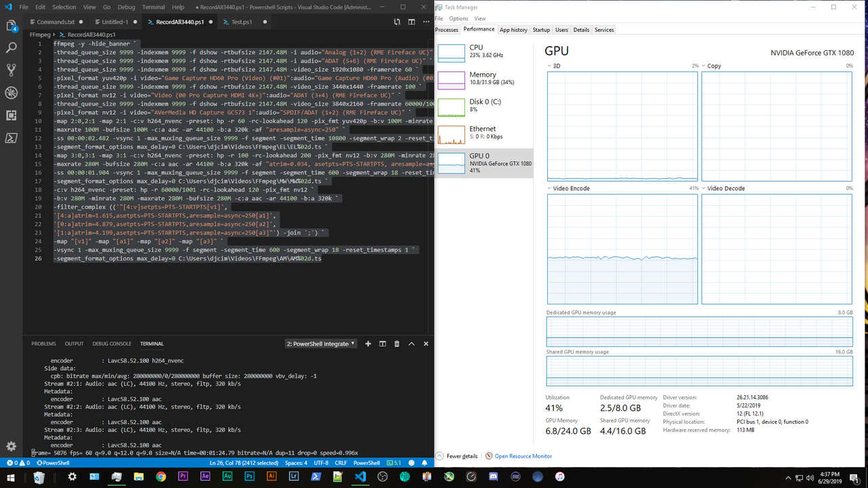Kill the terminal with the trash icon
Image resolution: width=868 pixels, height=488 pixels.
click(x=397, y=344)
